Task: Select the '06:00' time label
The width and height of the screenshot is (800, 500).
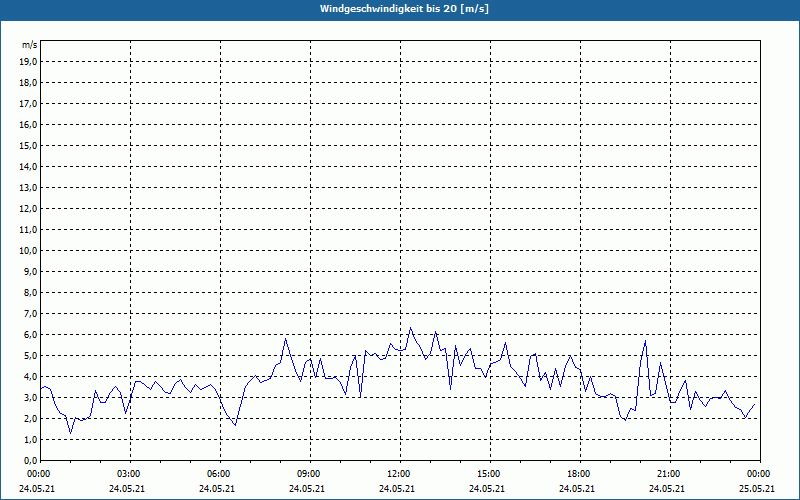Action: (x=218, y=474)
